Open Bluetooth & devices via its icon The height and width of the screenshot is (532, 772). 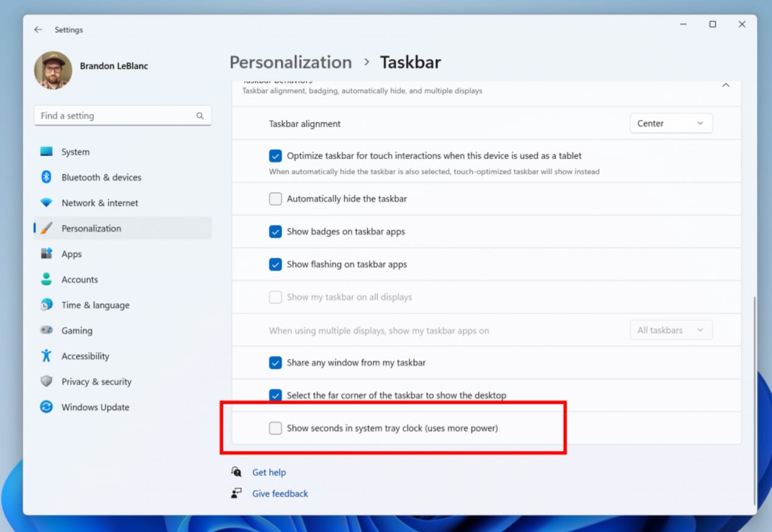click(x=46, y=177)
